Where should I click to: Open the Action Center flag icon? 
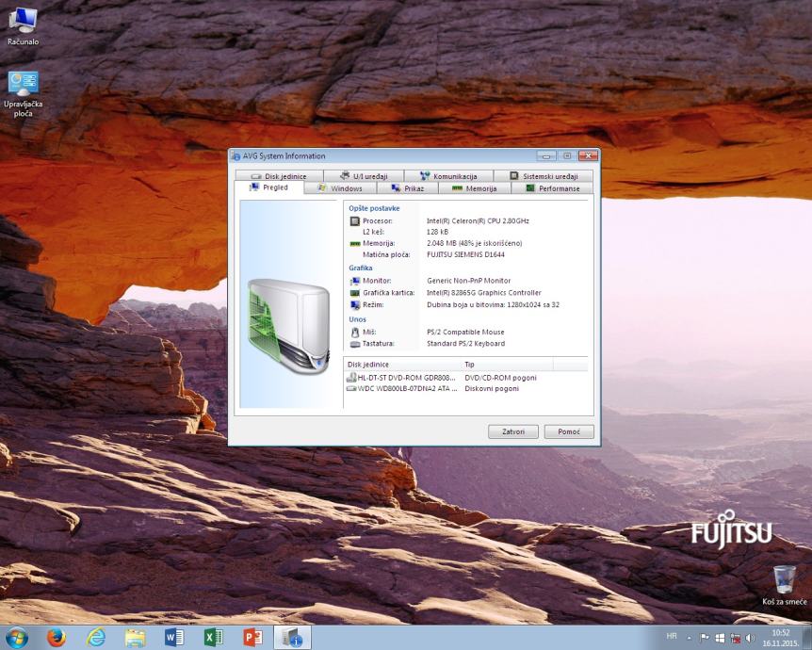[x=705, y=638]
